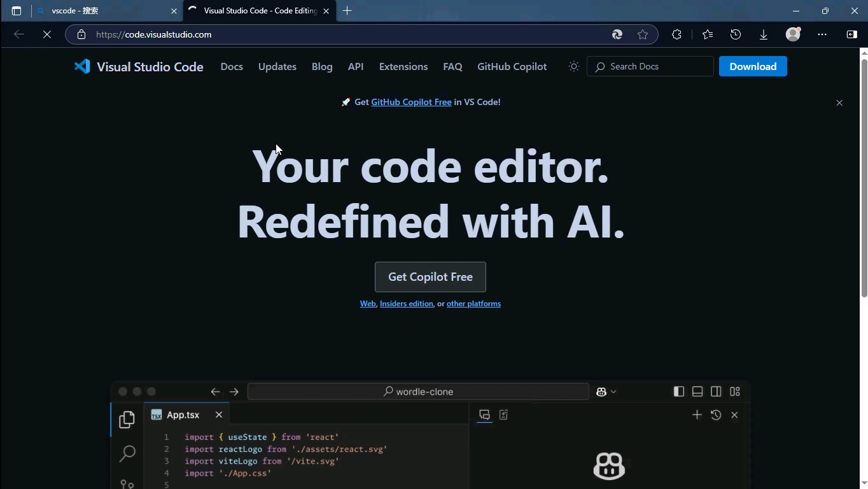The width and height of the screenshot is (868, 489).
Task: Click the search icon in editor sidebar preview
Action: pyautogui.click(x=127, y=453)
